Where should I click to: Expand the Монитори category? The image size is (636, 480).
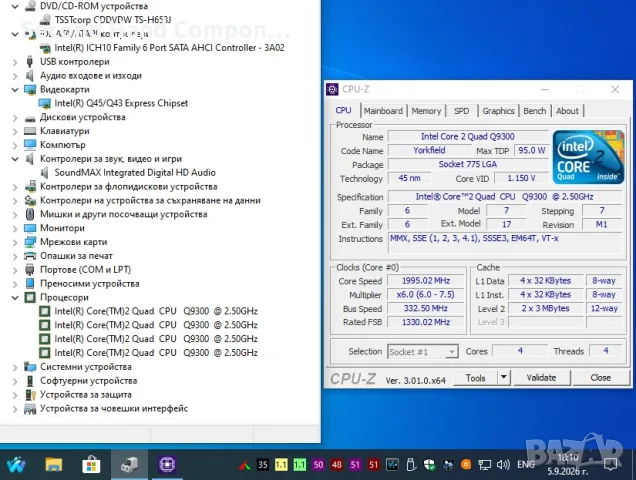[x=15, y=228]
